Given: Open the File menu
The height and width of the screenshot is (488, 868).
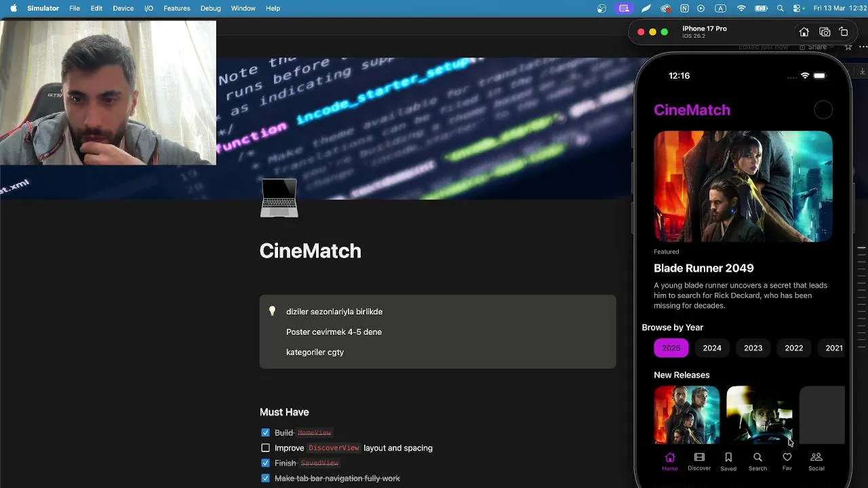Looking at the screenshot, I should [x=75, y=8].
